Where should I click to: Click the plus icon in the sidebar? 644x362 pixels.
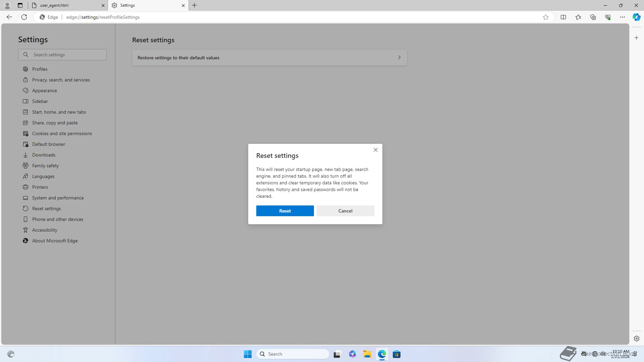(636, 38)
